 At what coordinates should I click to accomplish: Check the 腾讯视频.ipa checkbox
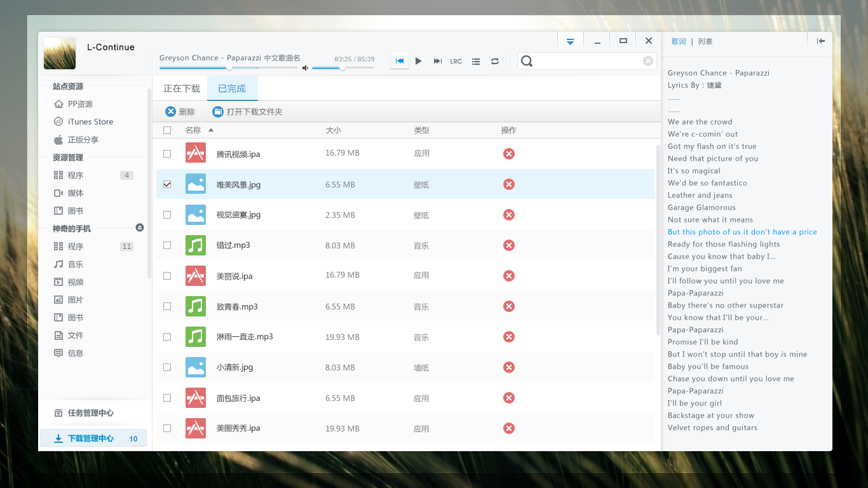point(167,154)
